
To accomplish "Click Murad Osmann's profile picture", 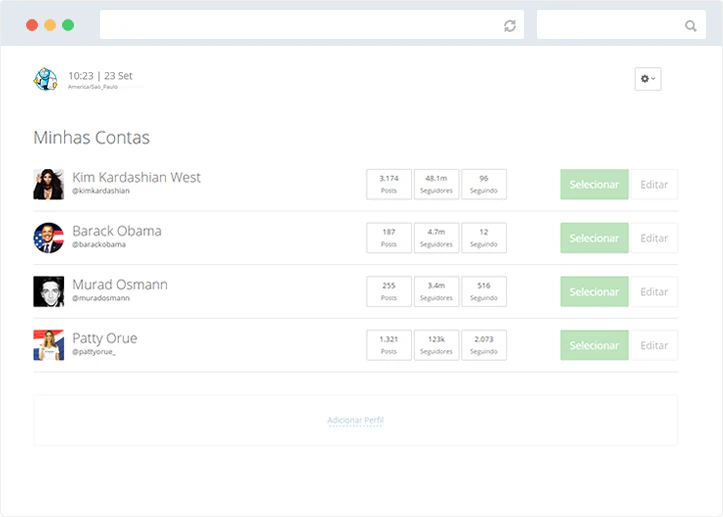I will click(x=48, y=291).
